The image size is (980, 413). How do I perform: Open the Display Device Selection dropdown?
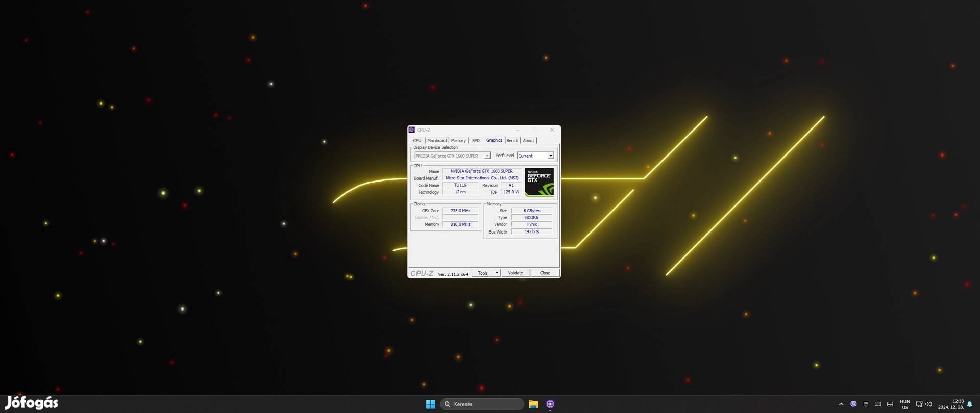coord(452,156)
